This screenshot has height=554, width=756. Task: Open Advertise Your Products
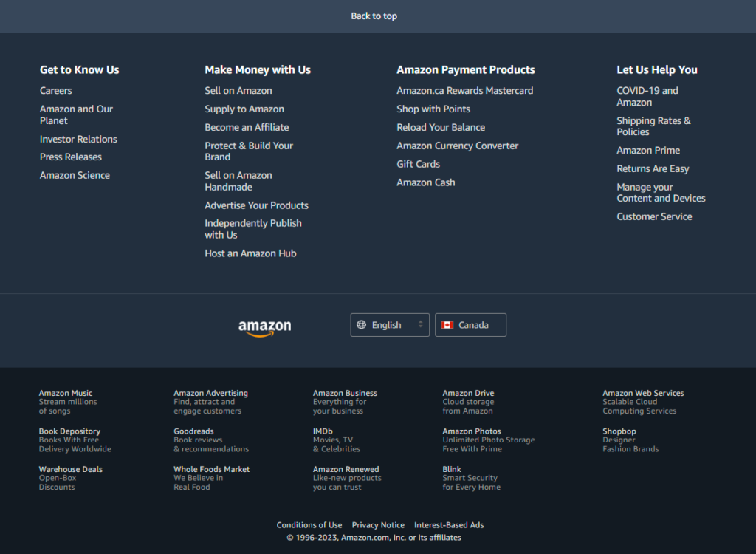point(256,205)
